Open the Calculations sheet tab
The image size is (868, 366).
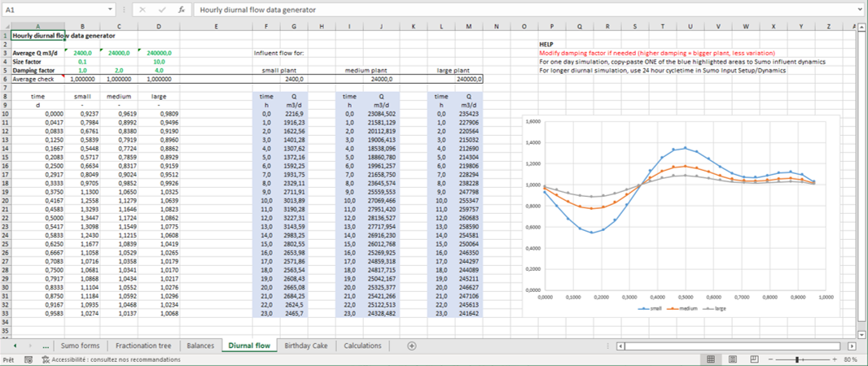tap(362, 346)
